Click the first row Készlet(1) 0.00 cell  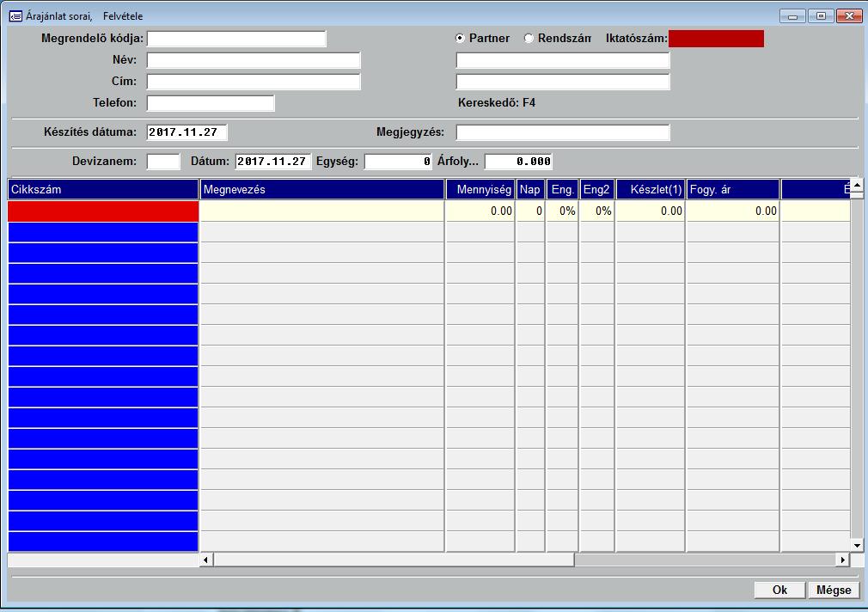(651, 211)
